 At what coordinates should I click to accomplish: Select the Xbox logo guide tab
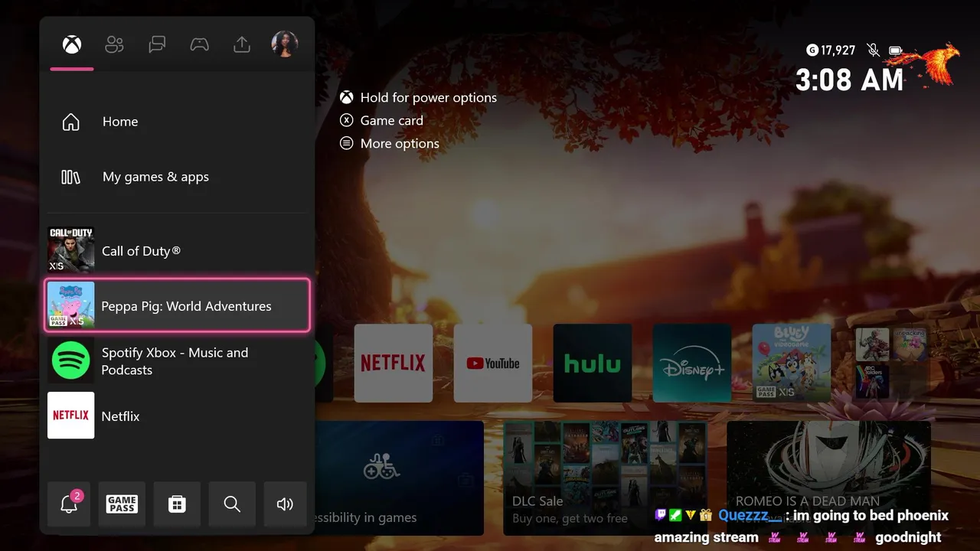72,44
